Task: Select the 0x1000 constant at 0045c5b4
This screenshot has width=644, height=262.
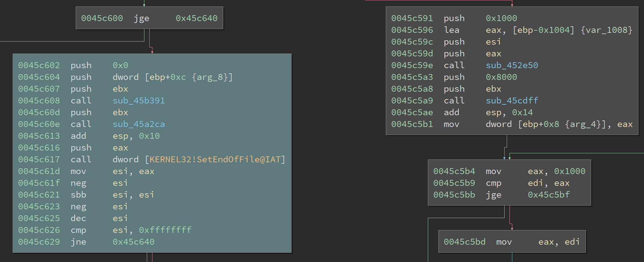Action: pos(570,171)
